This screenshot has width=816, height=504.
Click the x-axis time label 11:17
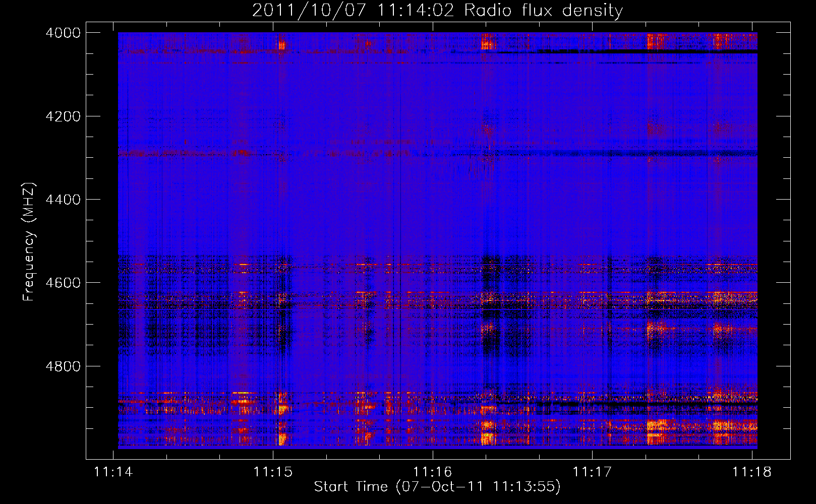(x=592, y=472)
